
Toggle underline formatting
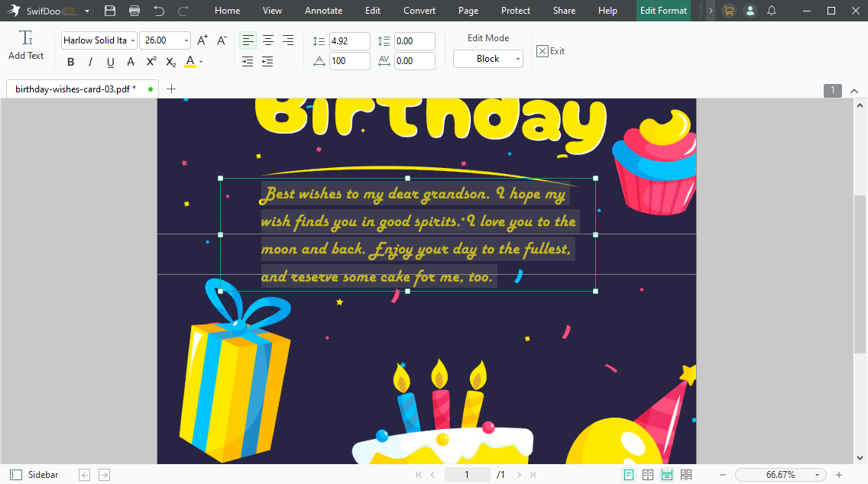[110, 62]
